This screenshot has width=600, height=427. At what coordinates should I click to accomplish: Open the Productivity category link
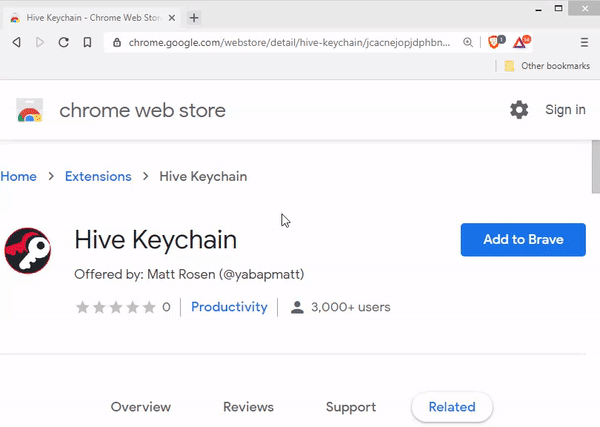[229, 307]
